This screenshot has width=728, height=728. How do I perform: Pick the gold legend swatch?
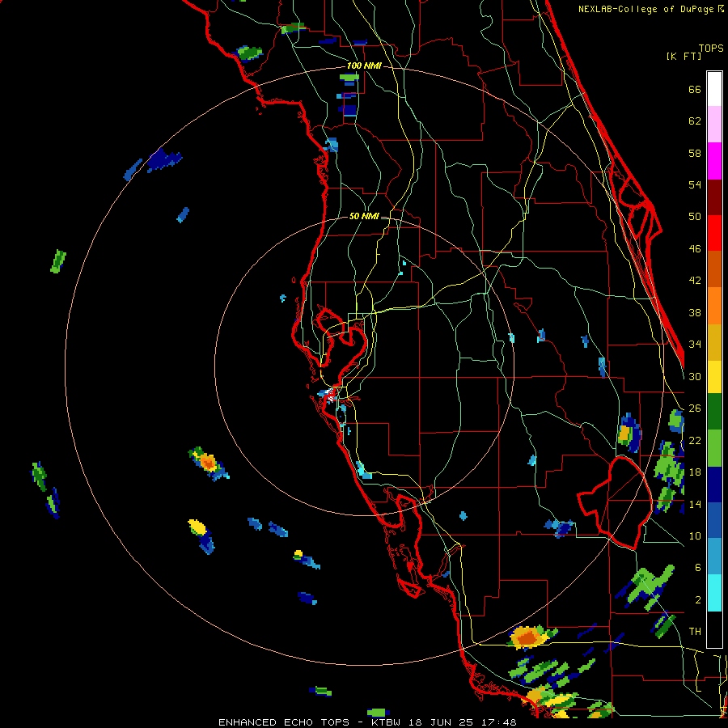tap(714, 342)
